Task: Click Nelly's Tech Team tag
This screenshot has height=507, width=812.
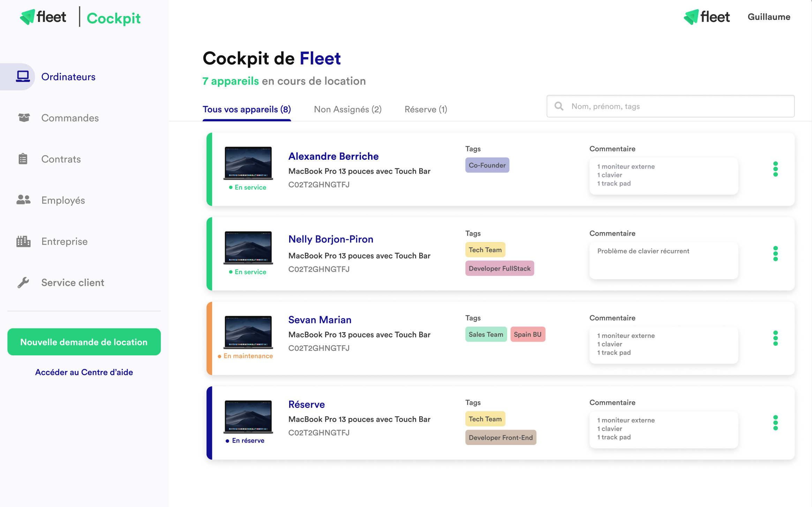Action: tap(485, 250)
